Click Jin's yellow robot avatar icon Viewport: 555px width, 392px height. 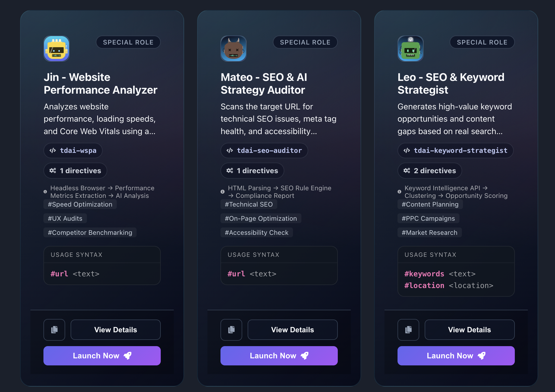[56, 49]
